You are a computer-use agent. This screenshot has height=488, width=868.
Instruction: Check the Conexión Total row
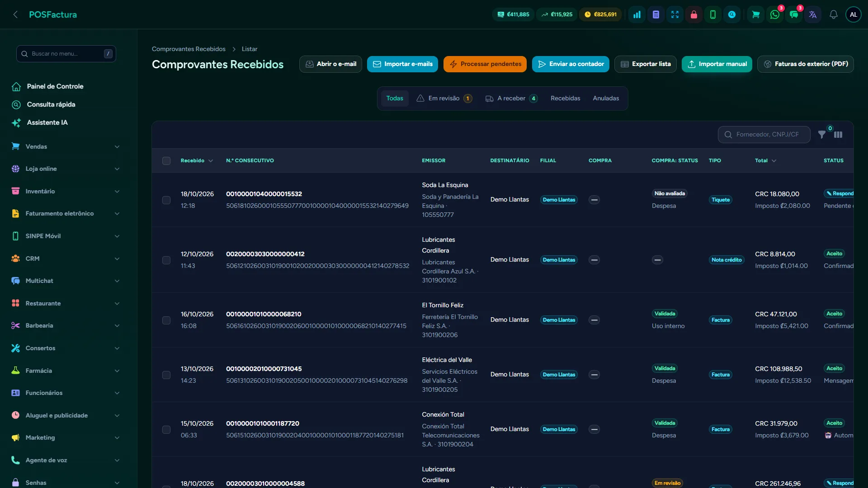point(166,430)
